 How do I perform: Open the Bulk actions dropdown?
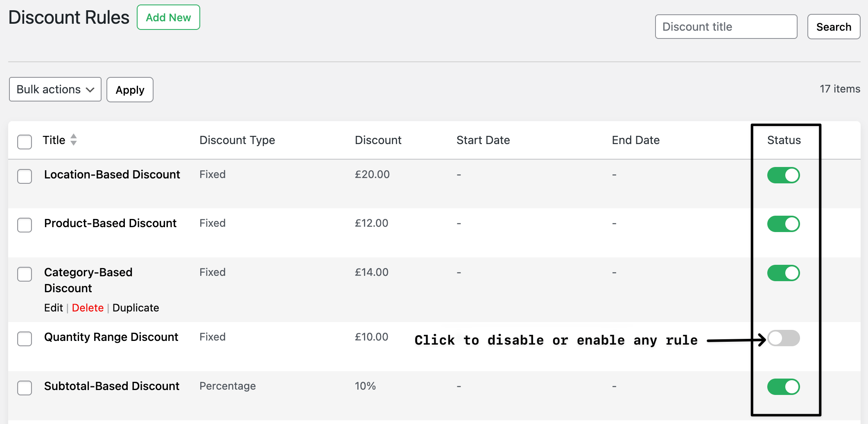[55, 90]
